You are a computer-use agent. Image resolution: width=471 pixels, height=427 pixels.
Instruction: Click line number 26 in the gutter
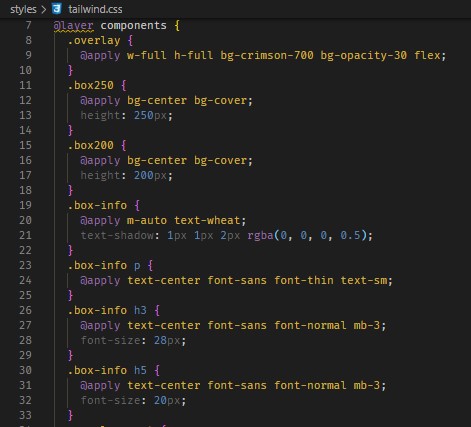(25, 310)
